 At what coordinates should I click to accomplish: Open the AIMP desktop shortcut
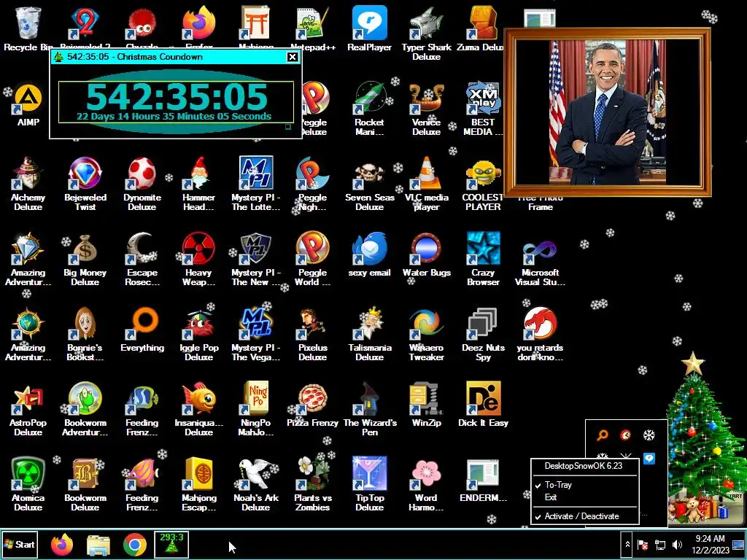coord(28,104)
